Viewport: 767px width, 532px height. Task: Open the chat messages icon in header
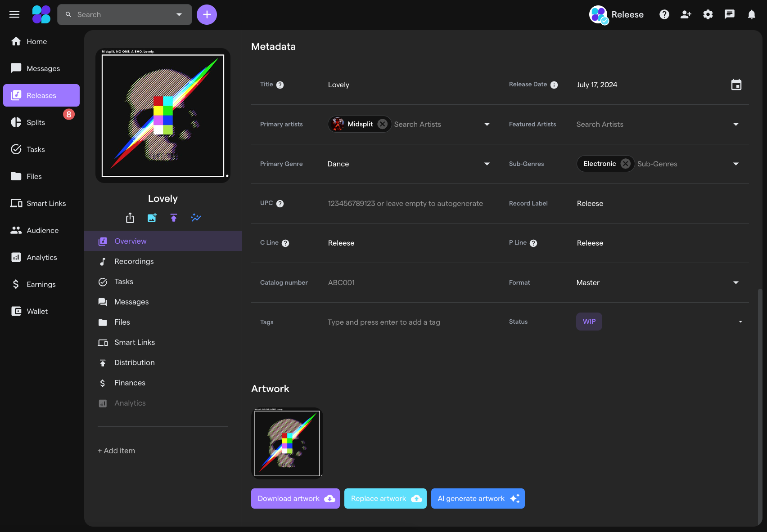730,14
